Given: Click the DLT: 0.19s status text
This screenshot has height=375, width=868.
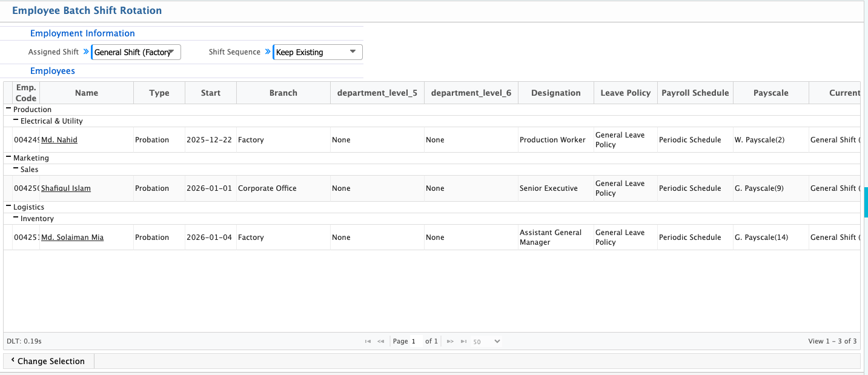Looking at the screenshot, I should [24, 342].
